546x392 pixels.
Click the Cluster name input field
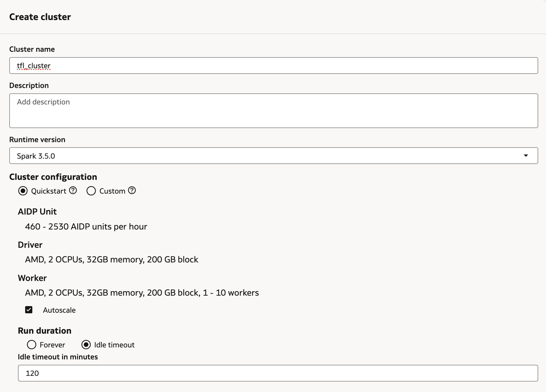pos(274,66)
